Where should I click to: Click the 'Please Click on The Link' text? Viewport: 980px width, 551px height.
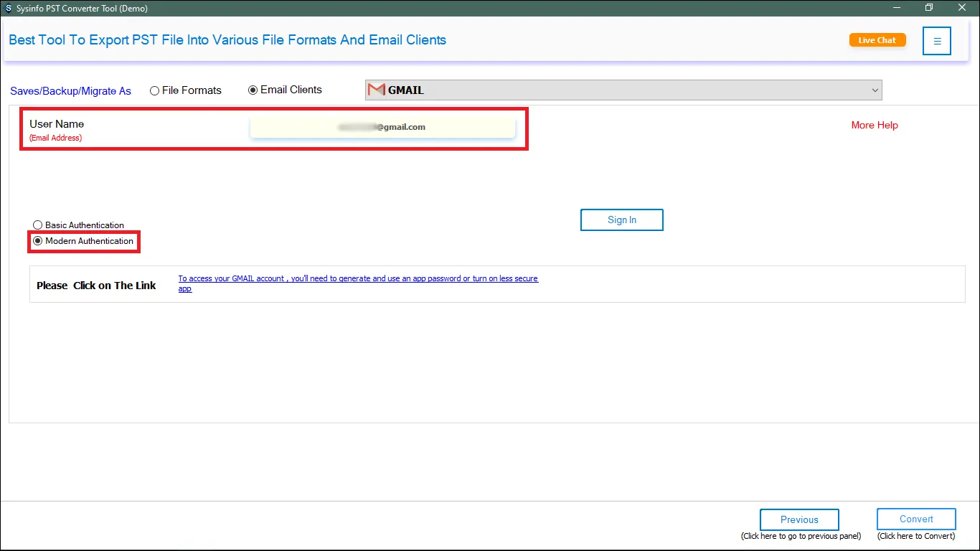pos(96,286)
